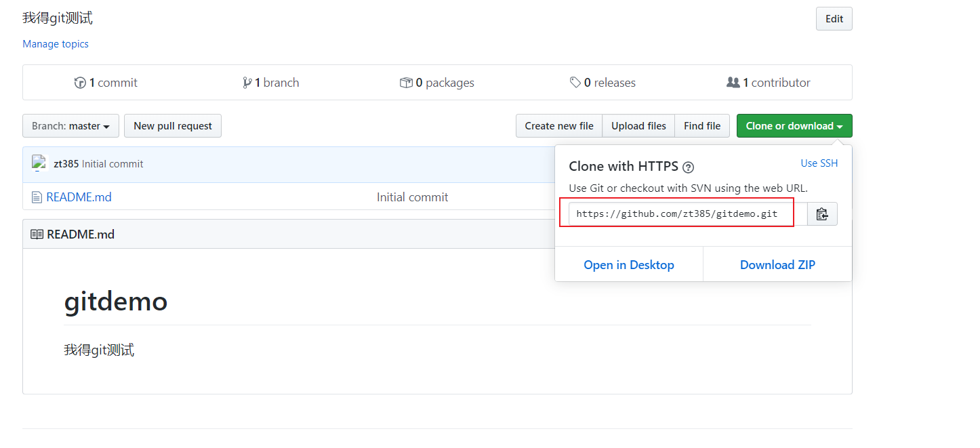This screenshot has height=448, width=980.
Task: Click the releases tag icon
Action: (575, 83)
